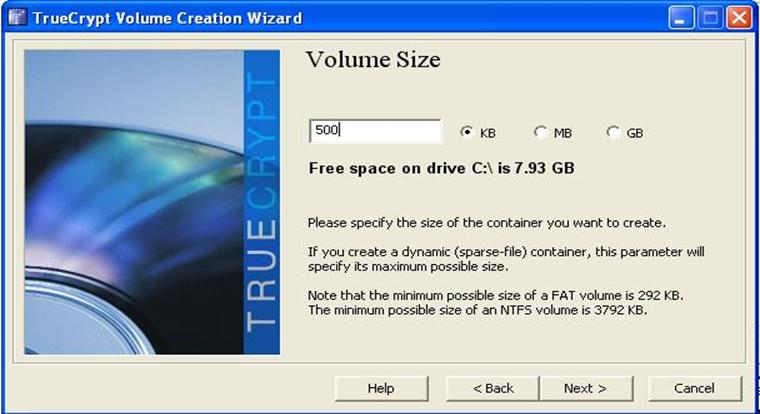Click the free space on drive C text
The image size is (760, 414).
442,168
